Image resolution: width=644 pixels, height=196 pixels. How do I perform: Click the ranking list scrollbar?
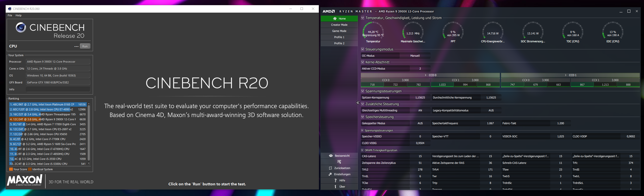pyautogui.click(x=89, y=133)
